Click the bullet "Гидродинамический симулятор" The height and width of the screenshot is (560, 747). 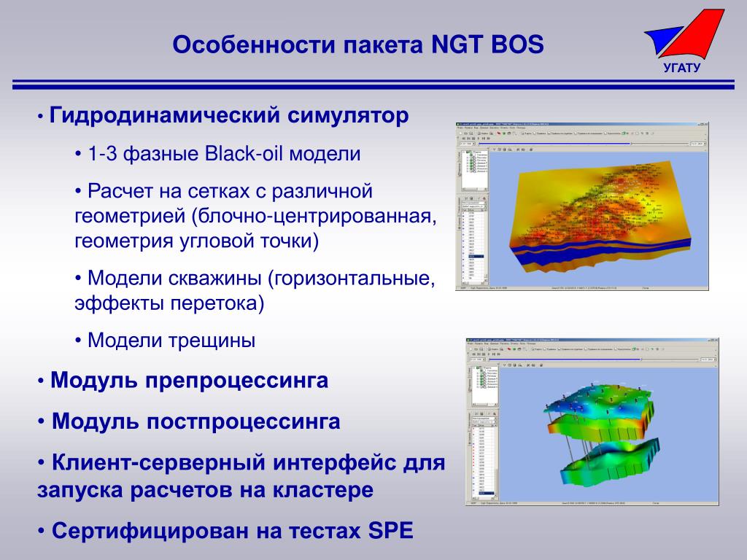(229, 116)
